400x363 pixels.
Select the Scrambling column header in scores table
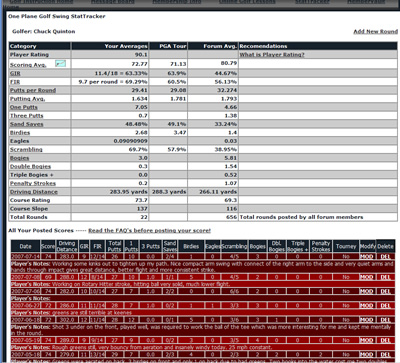pyautogui.click(x=234, y=246)
